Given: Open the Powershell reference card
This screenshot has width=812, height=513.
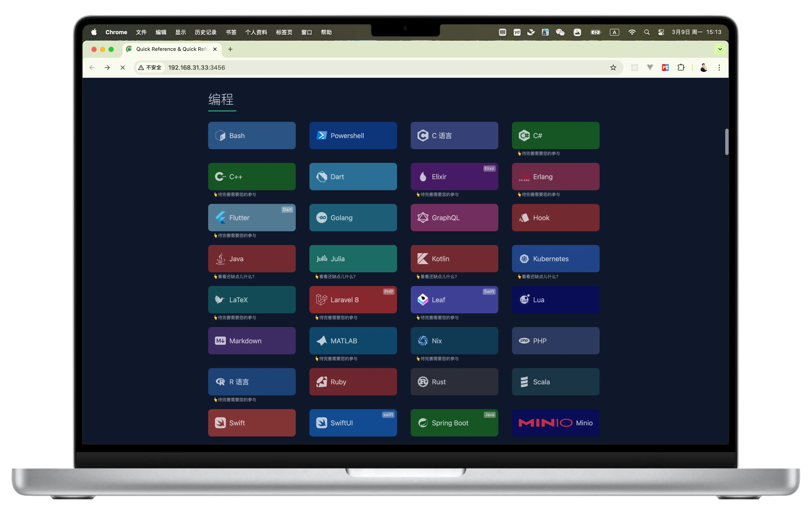Looking at the screenshot, I should [x=353, y=136].
